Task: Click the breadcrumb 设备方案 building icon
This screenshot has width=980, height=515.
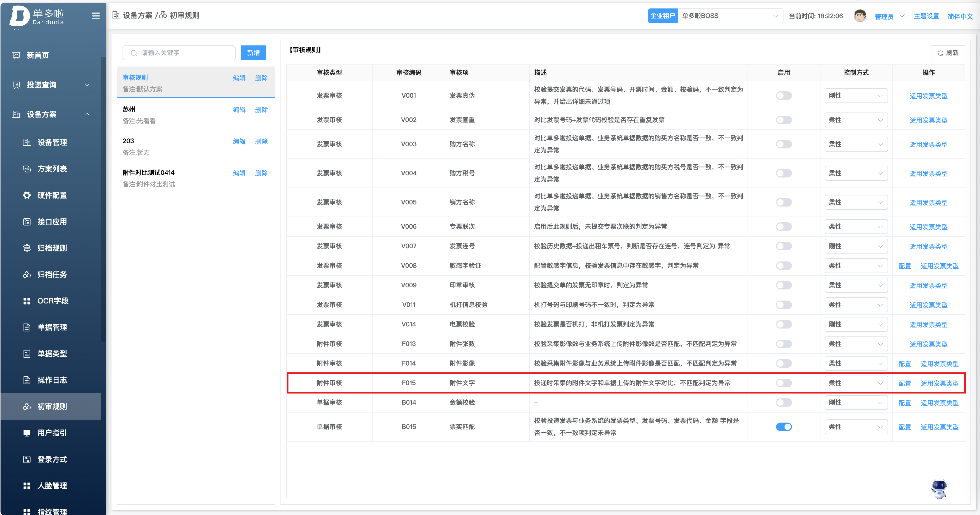Action: 116,15
